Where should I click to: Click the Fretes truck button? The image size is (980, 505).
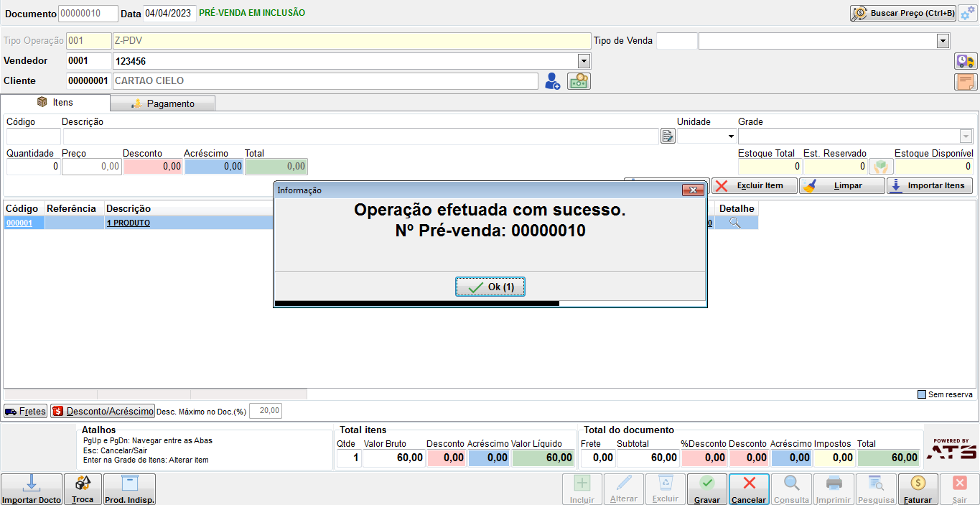25,412
